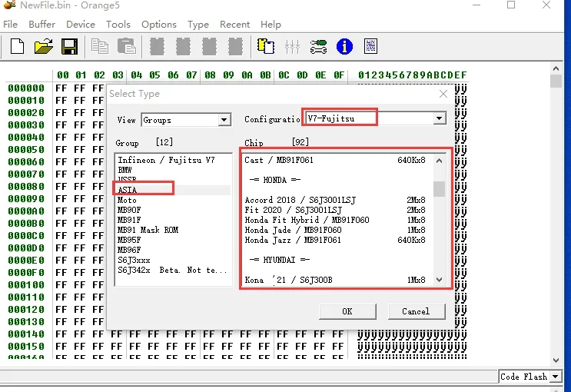Open the Help menu
571x392 pixels.
[271, 25]
